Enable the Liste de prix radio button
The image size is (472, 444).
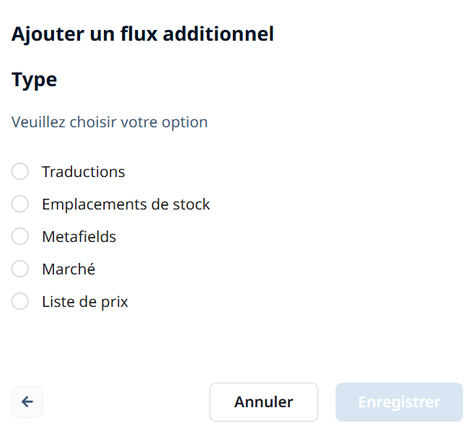click(20, 301)
